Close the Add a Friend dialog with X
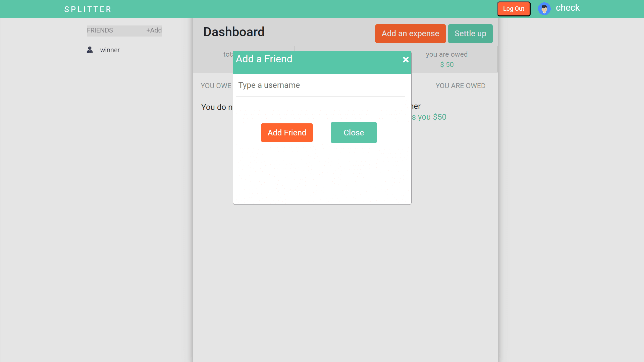 coord(406,60)
